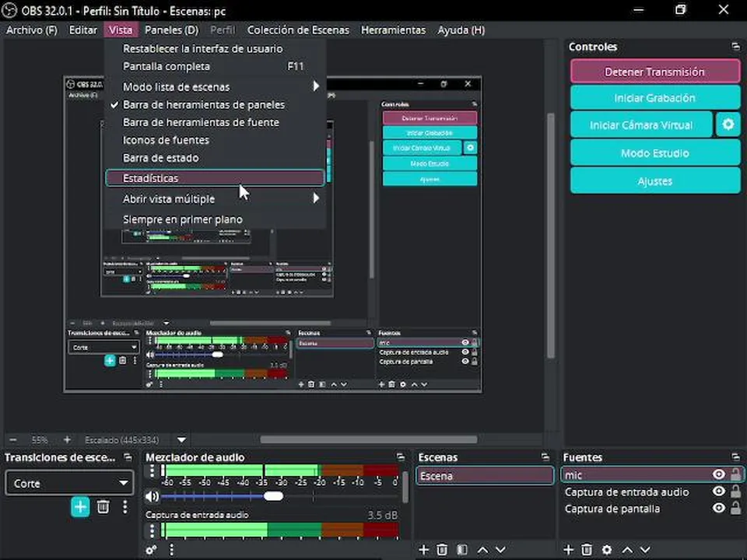Undock the Controles panel icon
747x560 pixels.
click(x=735, y=46)
